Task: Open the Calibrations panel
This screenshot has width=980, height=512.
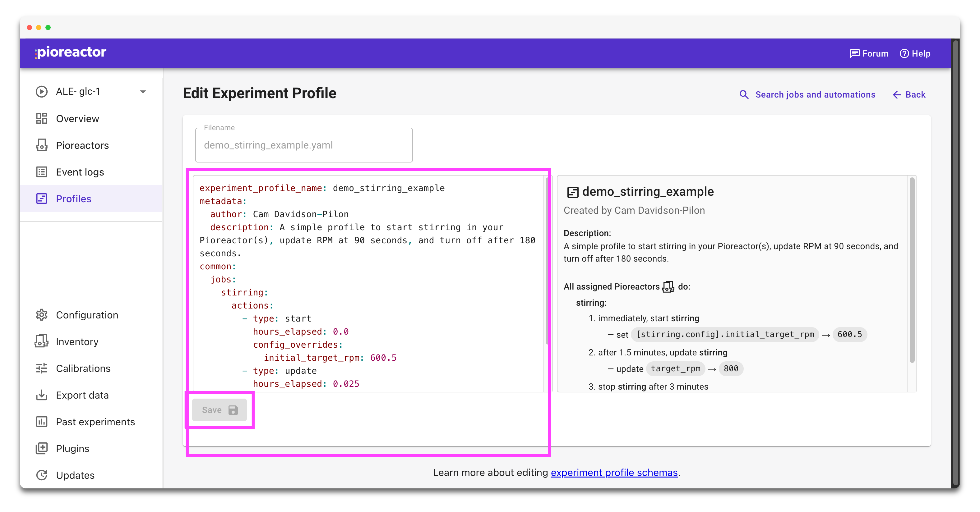Action: [83, 368]
